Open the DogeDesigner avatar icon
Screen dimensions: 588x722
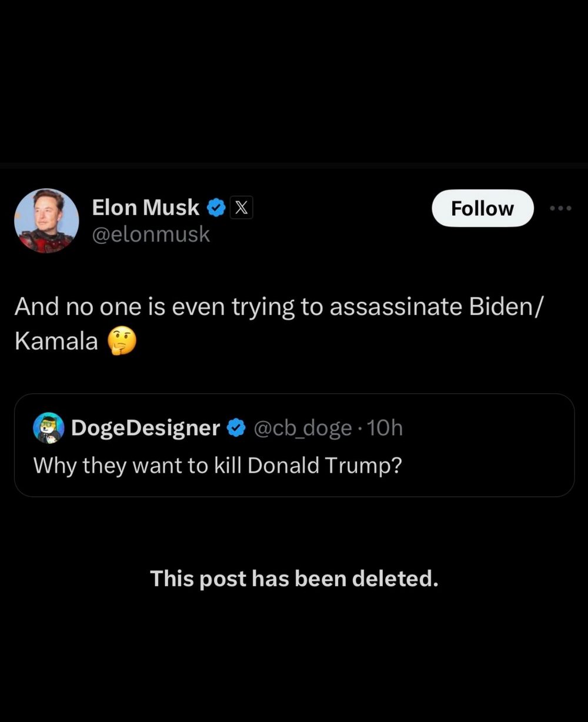pos(49,427)
